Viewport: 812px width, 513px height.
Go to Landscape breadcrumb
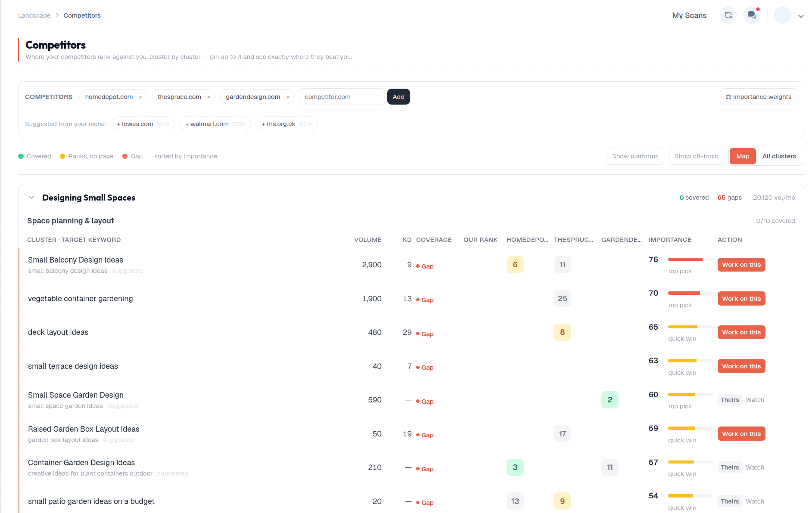[34, 15]
